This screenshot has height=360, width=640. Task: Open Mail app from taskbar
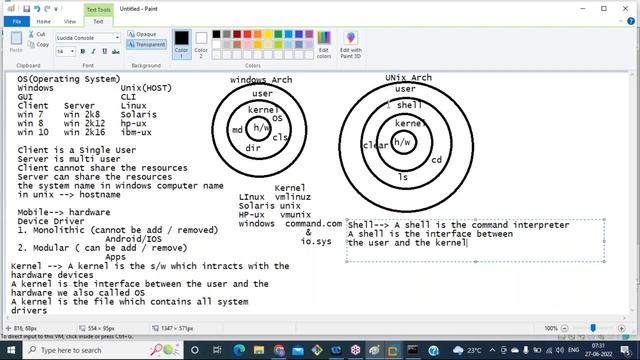298,350
